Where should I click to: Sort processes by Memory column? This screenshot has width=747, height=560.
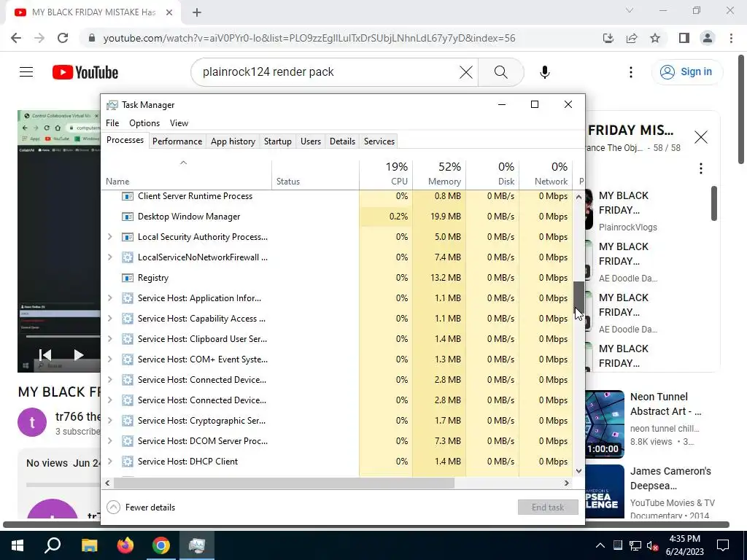point(438,174)
